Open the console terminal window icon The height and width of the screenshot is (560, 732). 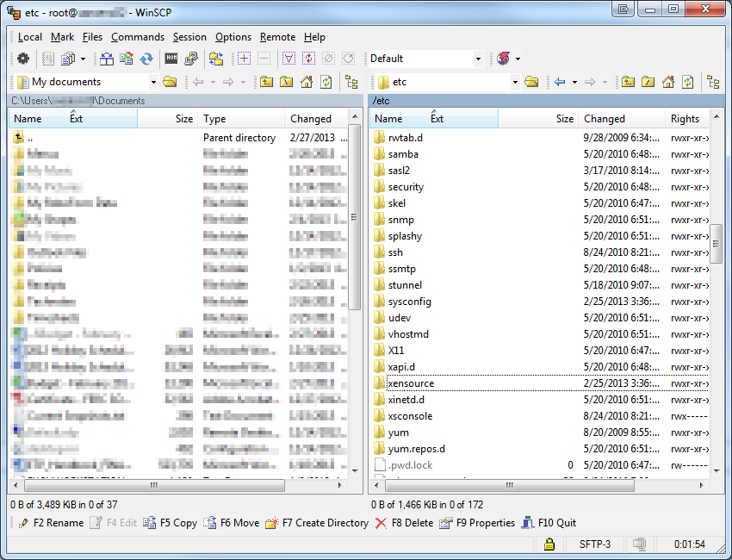pyautogui.click(x=171, y=59)
